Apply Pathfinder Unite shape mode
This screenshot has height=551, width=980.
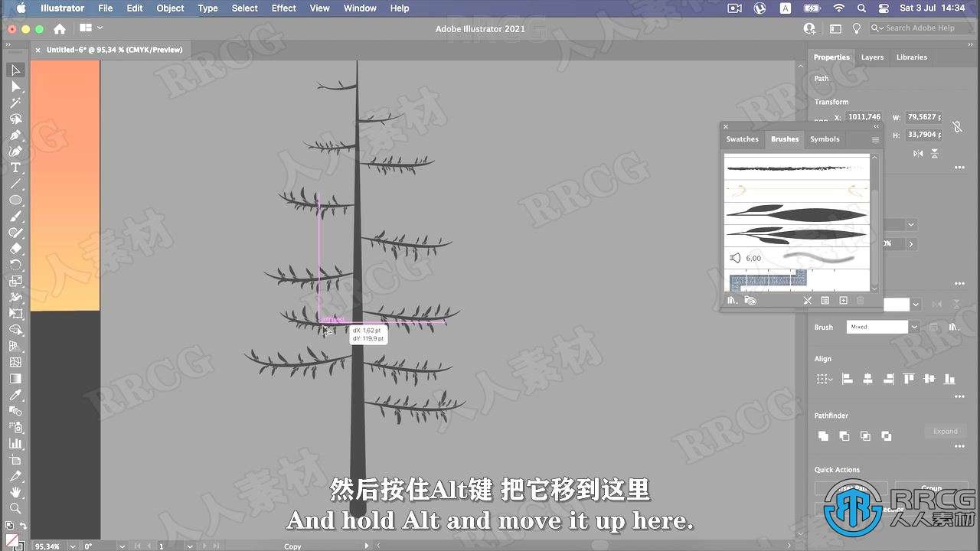(823, 436)
